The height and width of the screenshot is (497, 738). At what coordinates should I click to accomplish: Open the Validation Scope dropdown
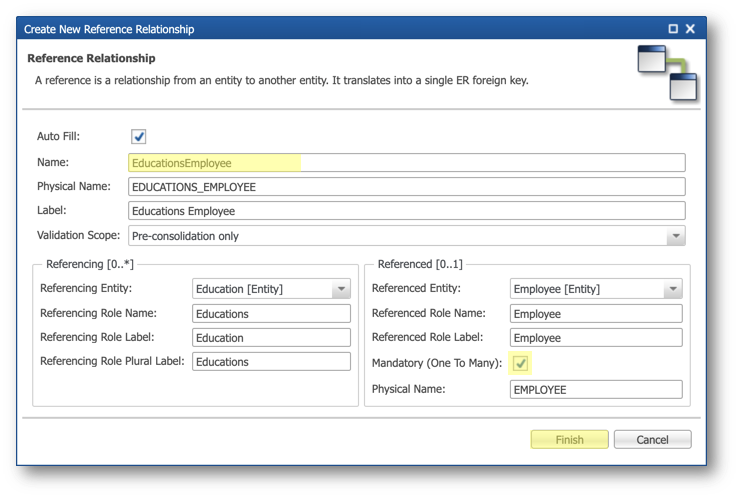coord(676,235)
